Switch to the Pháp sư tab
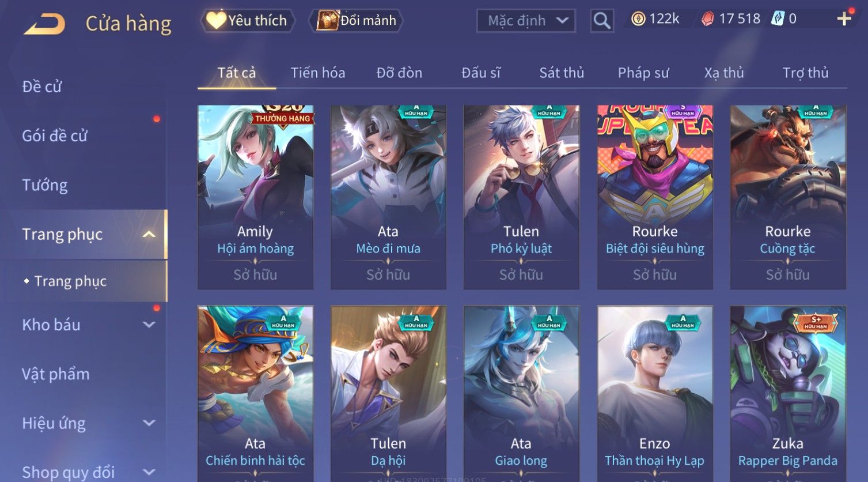 (643, 73)
